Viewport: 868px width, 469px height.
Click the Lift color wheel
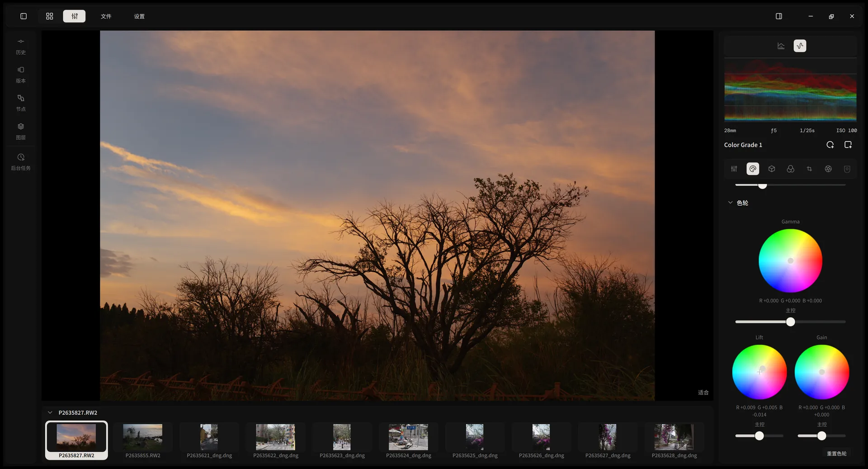(x=759, y=372)
